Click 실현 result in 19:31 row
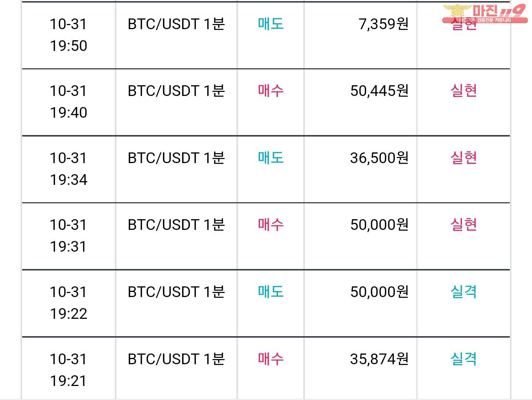The height and width of the screenshot is (400, 532). [x=463, y=225]
